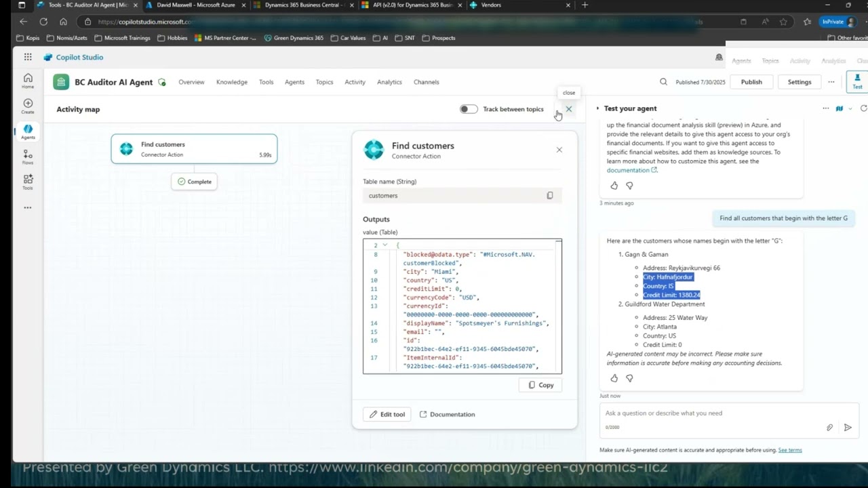
Task: Attach a file to the chat message
Action: [829, 428]
